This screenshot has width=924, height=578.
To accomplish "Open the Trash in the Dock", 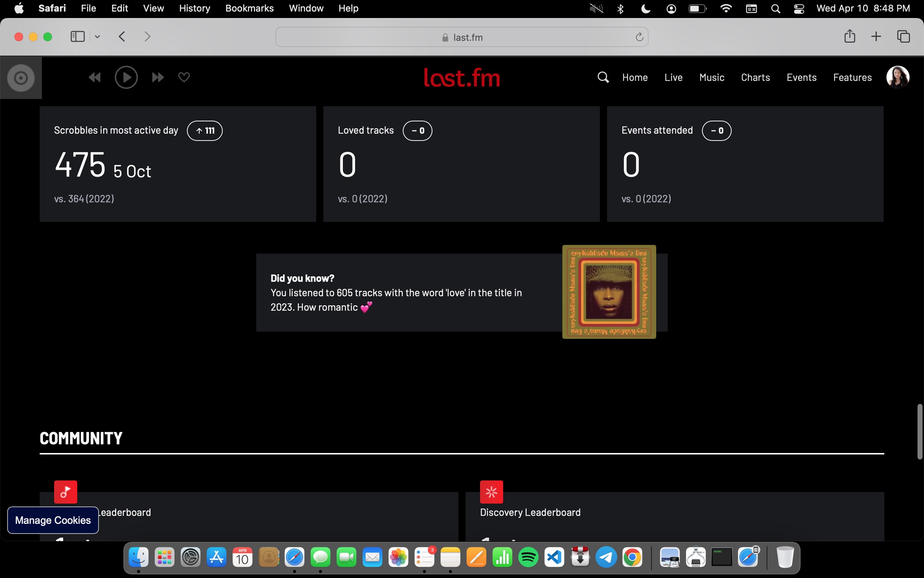I will pyautogui.click(x=785, y=557).
